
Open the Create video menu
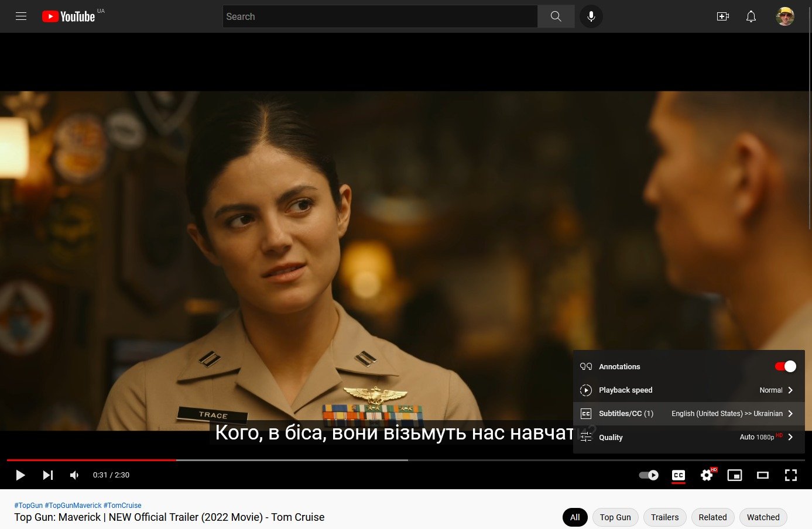pos(723,16)
